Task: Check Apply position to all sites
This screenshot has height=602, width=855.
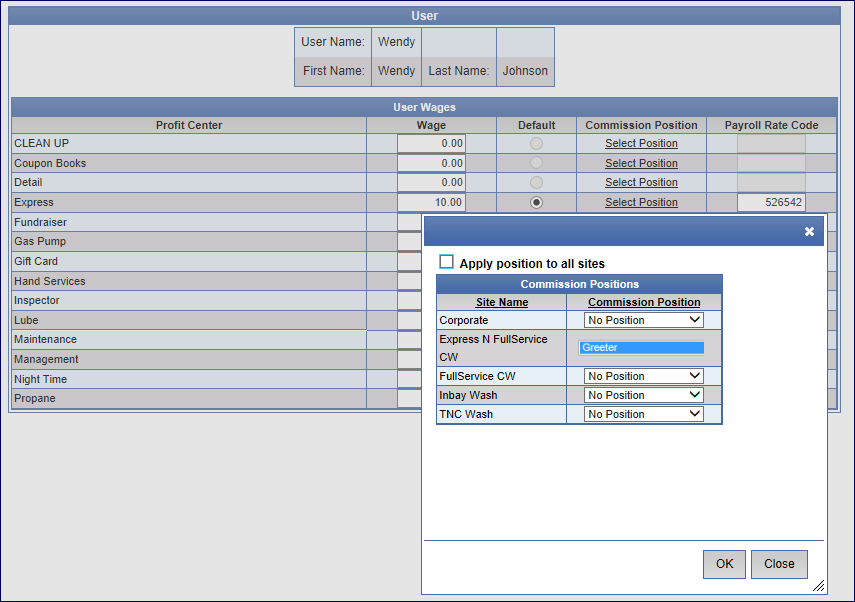Action: 447,262
